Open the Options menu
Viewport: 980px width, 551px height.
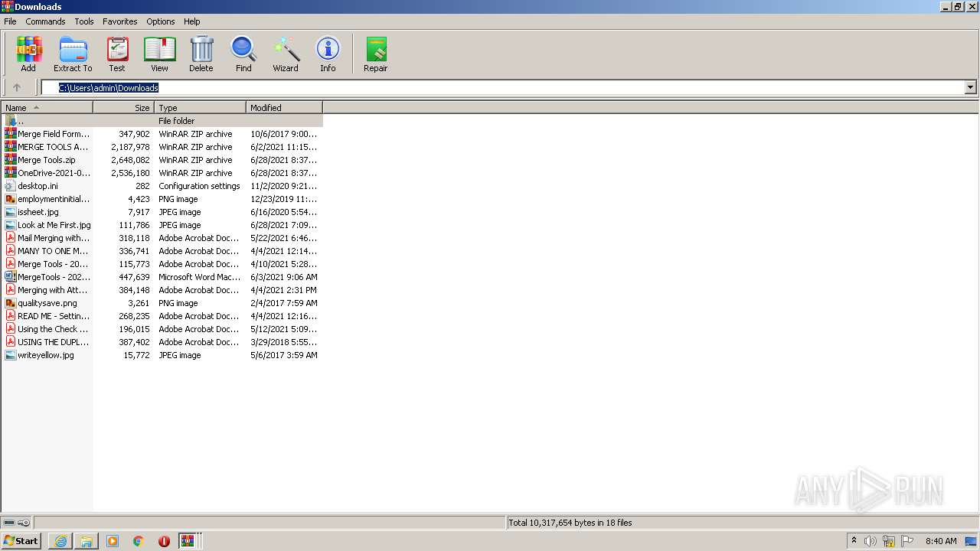click(161, 21)
